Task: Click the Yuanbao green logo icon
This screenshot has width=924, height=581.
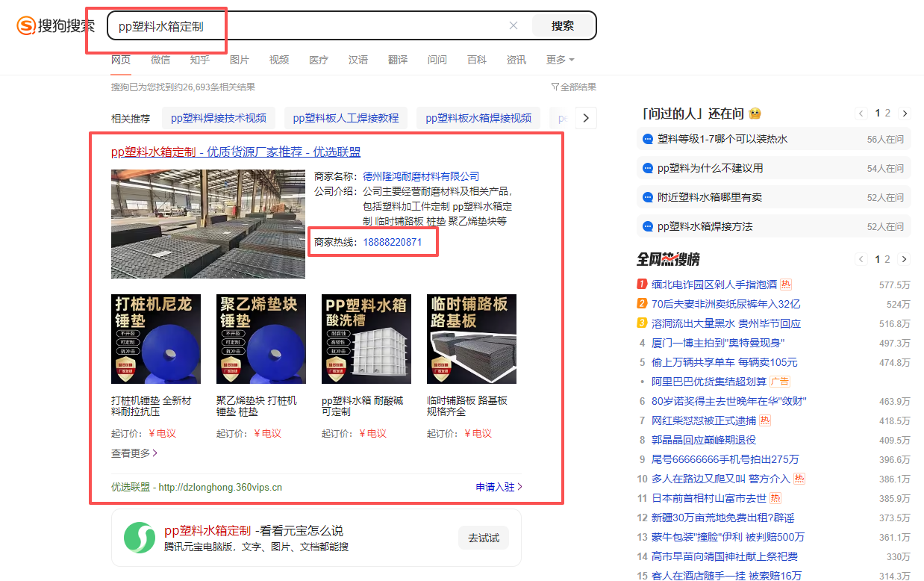Action: click(139, 538)
